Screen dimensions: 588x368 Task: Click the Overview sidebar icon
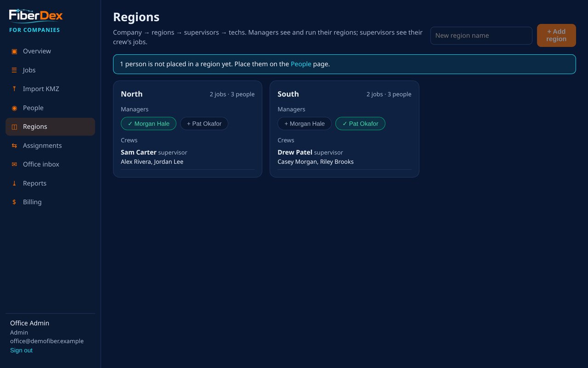point(14,51)
